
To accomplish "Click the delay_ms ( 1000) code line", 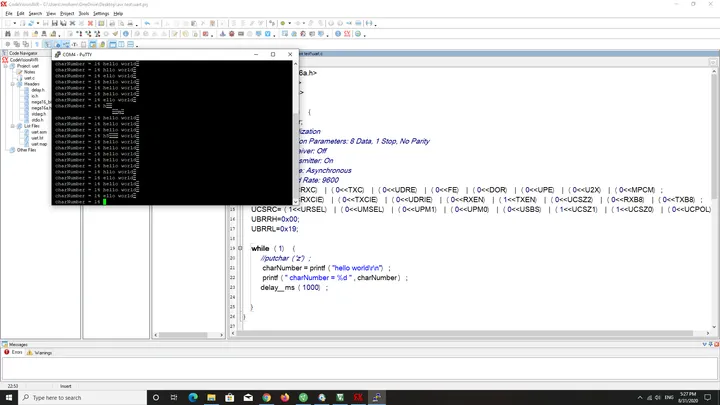I will [x=294, y=287].
